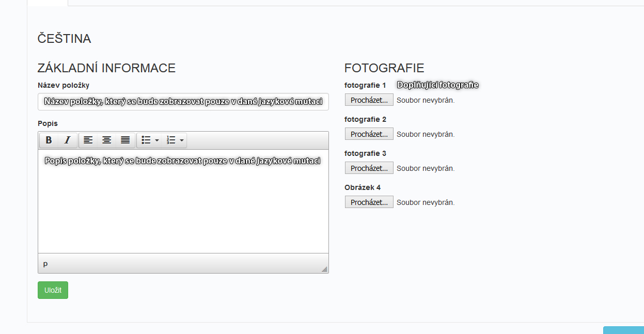Browse file for Obrázek 4
The image size is (644, 334).
pyautogui.click(x=369, y=202)
